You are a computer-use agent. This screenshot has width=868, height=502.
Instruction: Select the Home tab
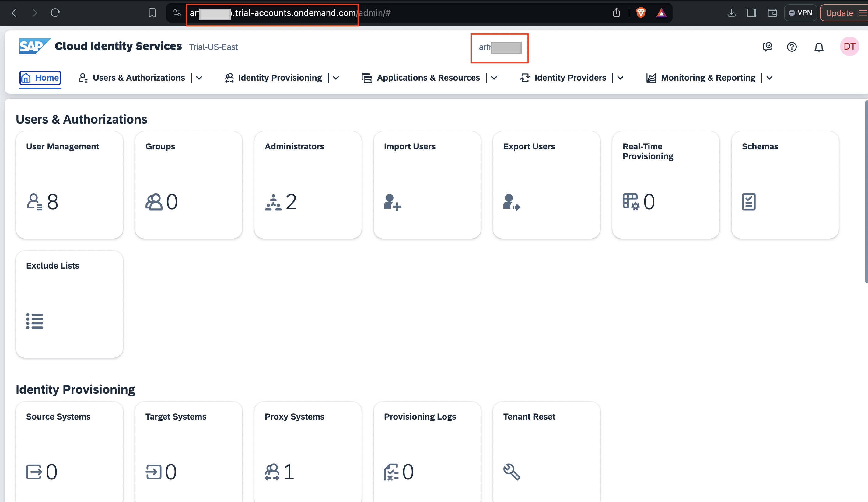pos(40,78)
